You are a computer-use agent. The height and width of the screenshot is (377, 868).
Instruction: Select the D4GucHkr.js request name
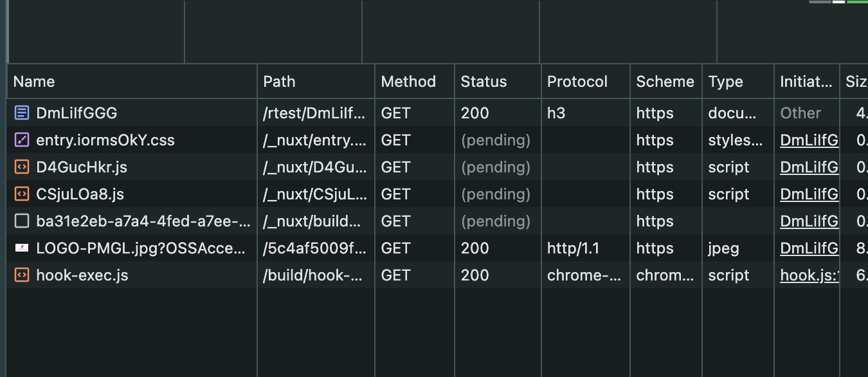tap(82, 167)
